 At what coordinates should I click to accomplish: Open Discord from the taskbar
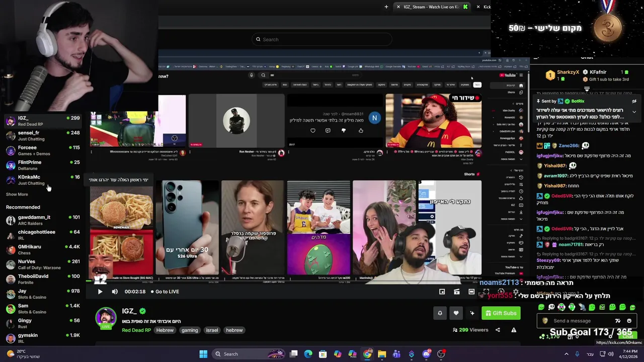pyautogui.click(x=426, y=354)
